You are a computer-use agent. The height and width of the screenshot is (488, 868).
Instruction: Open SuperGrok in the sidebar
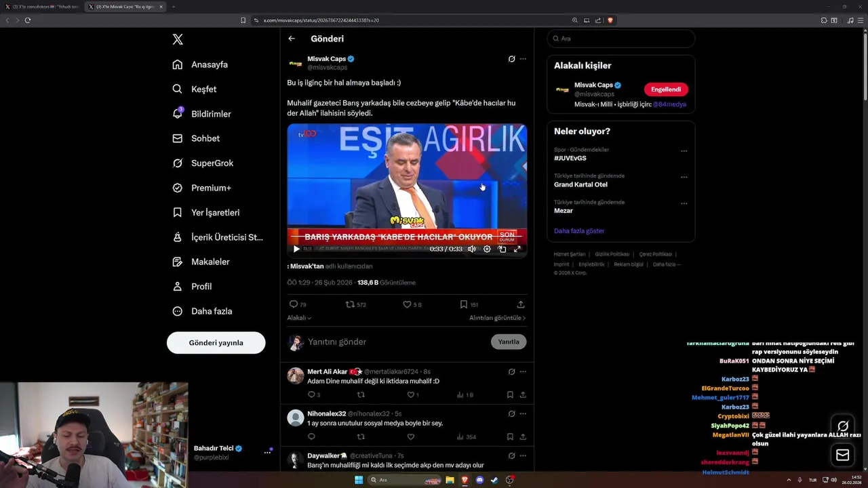click(x=203, y=163)
